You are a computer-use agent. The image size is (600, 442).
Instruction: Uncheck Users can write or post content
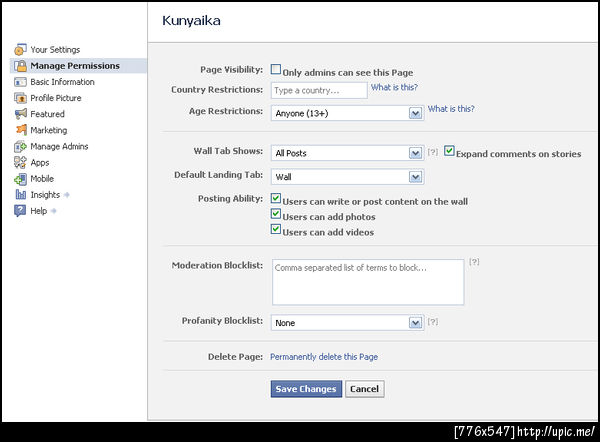276,198
